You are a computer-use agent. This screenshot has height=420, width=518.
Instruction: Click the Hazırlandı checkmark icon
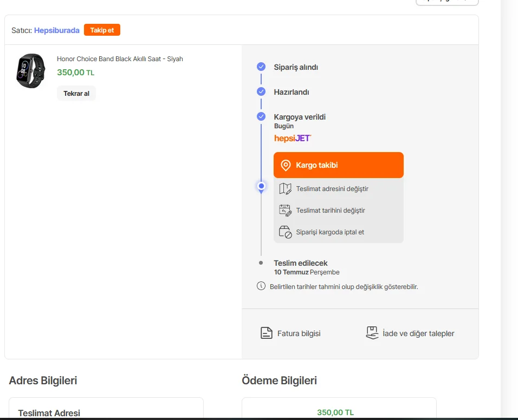[261, 91]
